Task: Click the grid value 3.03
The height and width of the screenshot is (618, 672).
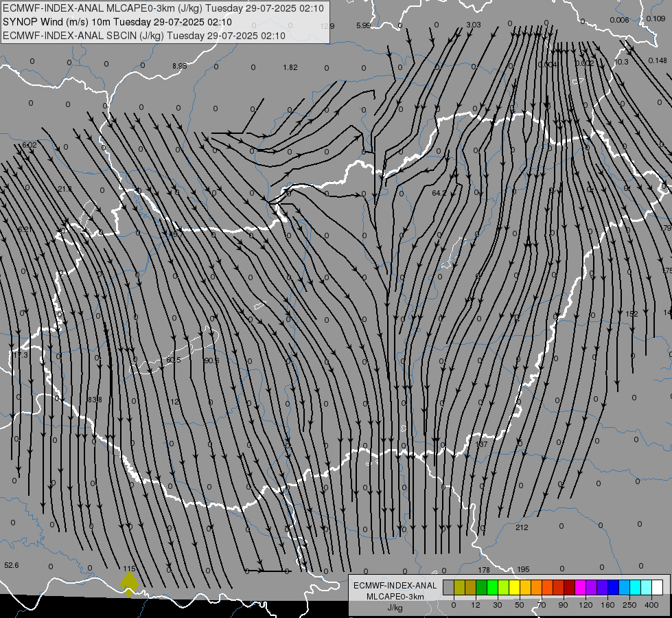Action: point(474,25)
